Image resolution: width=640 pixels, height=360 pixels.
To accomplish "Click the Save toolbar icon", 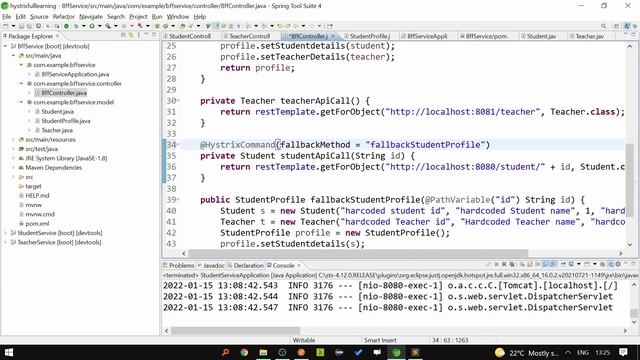I will pyautogui.click(x=21, y=26).
